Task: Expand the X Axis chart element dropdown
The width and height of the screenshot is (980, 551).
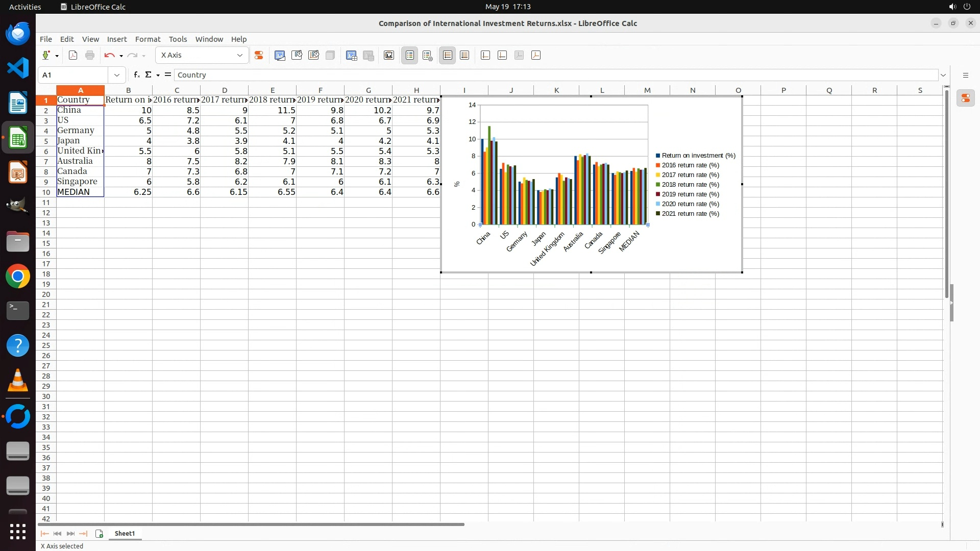Action: point(239,55)
